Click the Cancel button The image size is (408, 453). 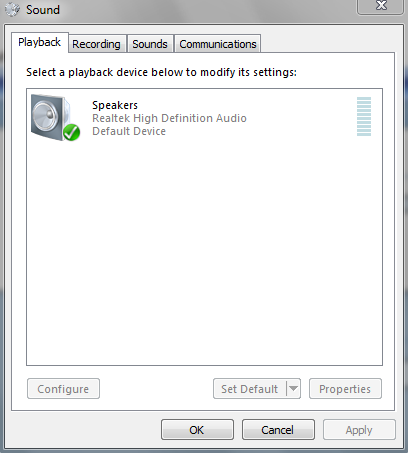(278, 430)
